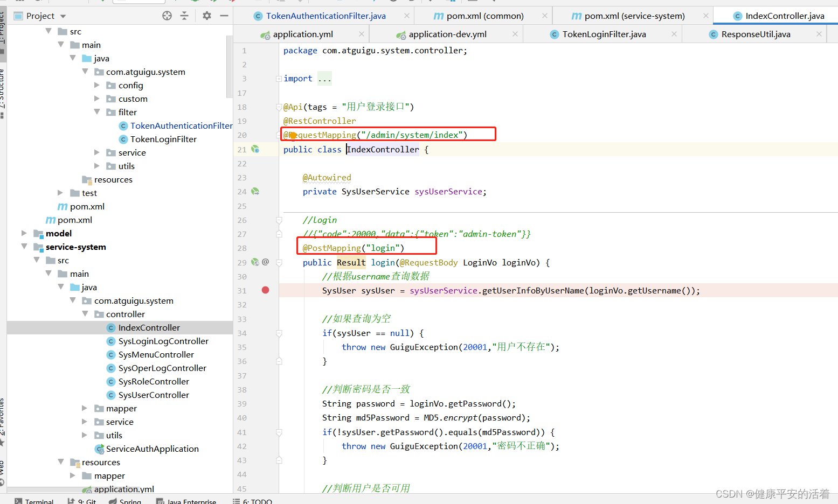Collapse the service-system module
The image size is (838, 504).
24,247
